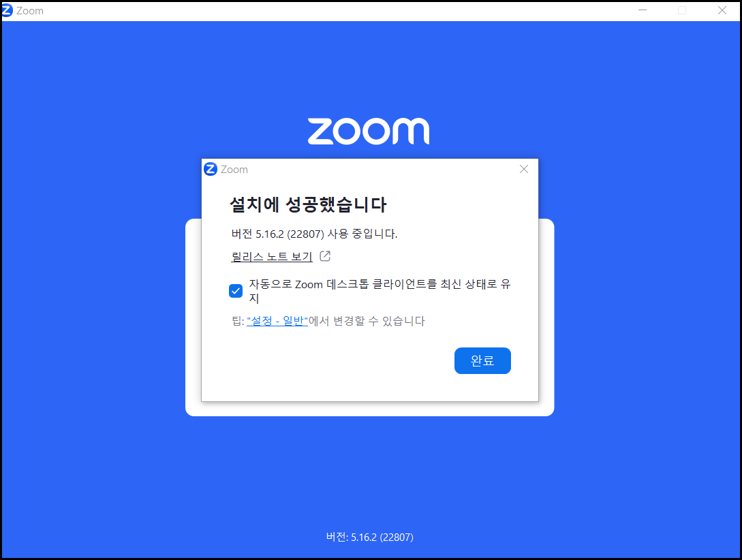Close the installation success dialog
Screen dimensions: 742x560
tap(524, 169)
